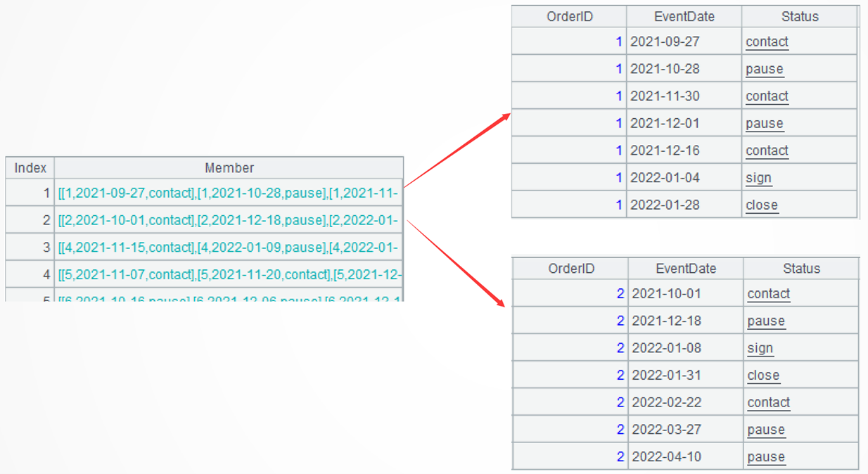Select OrderID 1 cell beside 2022-01-28
The height and width of the screenshot is (474, 868).
coord(569,205)
